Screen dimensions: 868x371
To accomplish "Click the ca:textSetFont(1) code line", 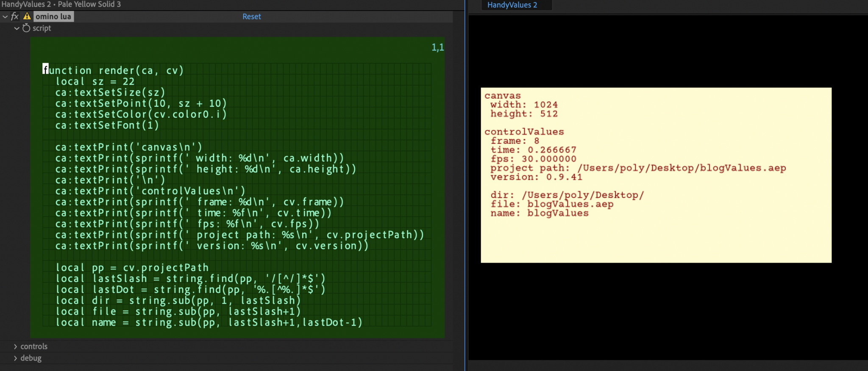I will click(107, 125).
